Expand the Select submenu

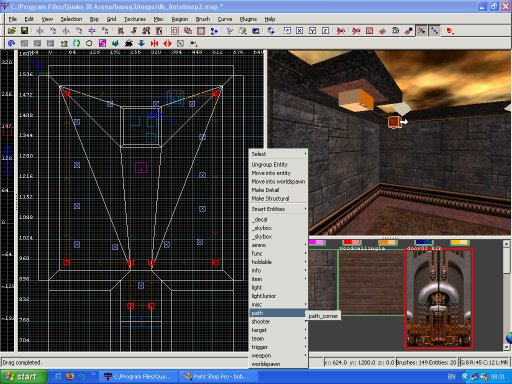(278, 154)
